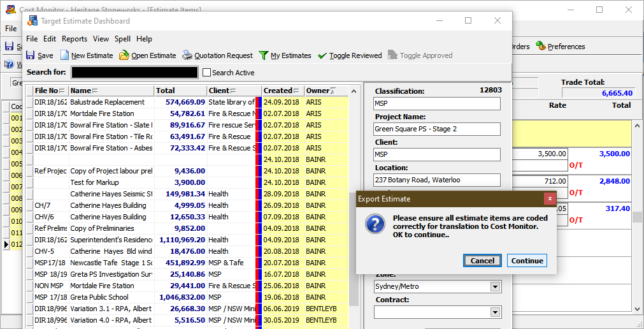Screen dimensions: 644x329
Task: Select row checkbox for Mortdale Fire Station DIR18/170
Action: (29, 113)
